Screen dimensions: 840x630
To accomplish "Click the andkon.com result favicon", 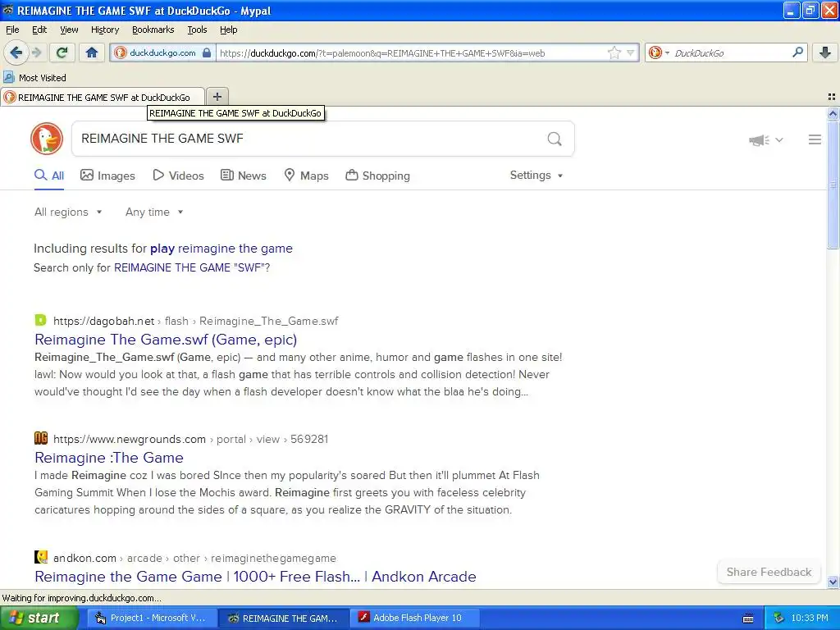I will tap(41, 557).
